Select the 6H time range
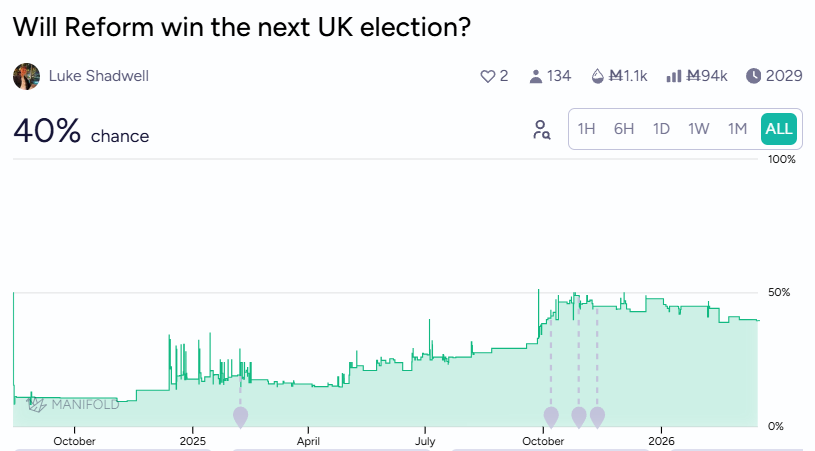 point(624,129)
